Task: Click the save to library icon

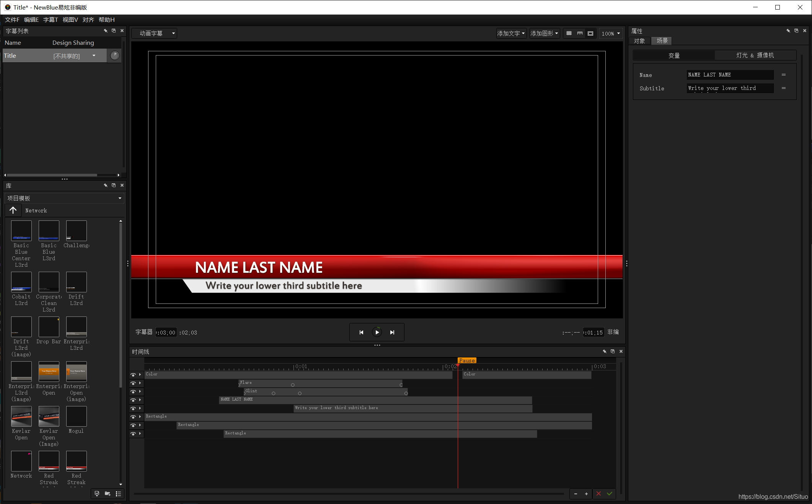Action: click(97, 494)
